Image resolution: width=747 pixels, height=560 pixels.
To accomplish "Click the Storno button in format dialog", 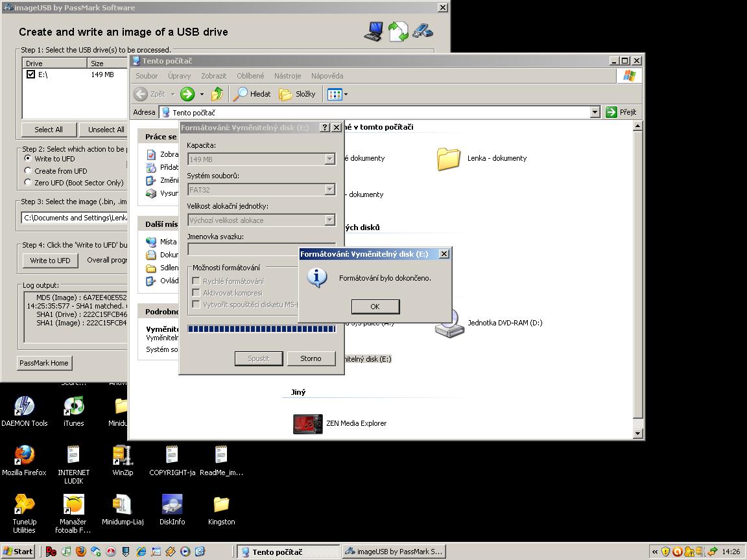I will click(x=311, y=358).
